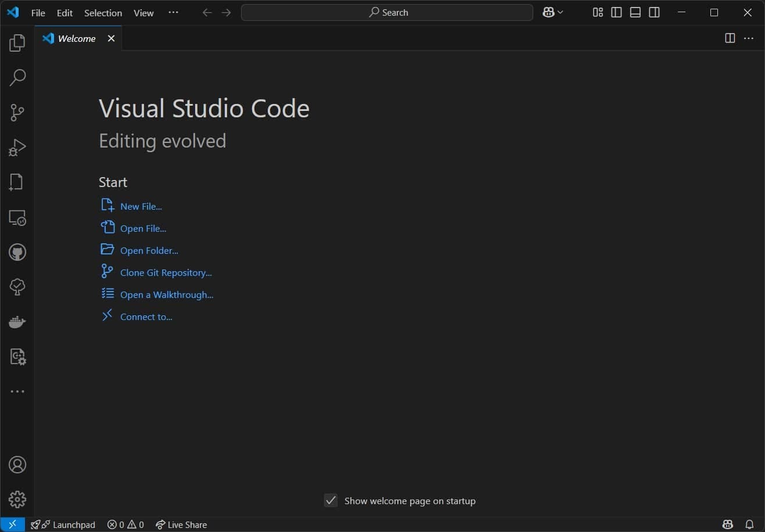Open the Manage gear icon

[x=17, y=498]
